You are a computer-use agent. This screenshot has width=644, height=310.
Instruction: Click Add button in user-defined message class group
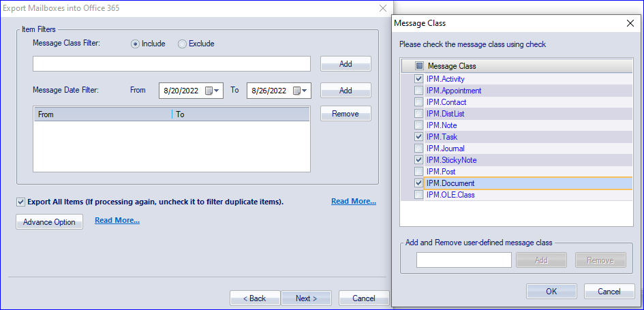click(x=541, y=260)
